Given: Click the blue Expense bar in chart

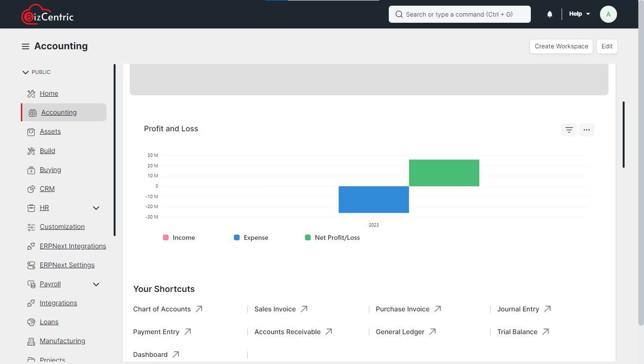Looking at the screenshot, I should (x=374, y=200).
